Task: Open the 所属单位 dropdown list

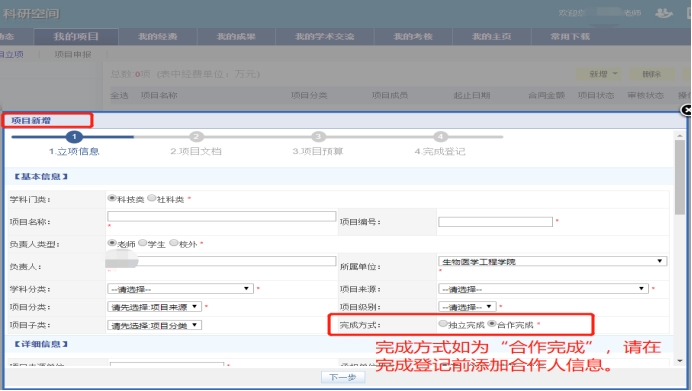Action: [x=553, y=262]
